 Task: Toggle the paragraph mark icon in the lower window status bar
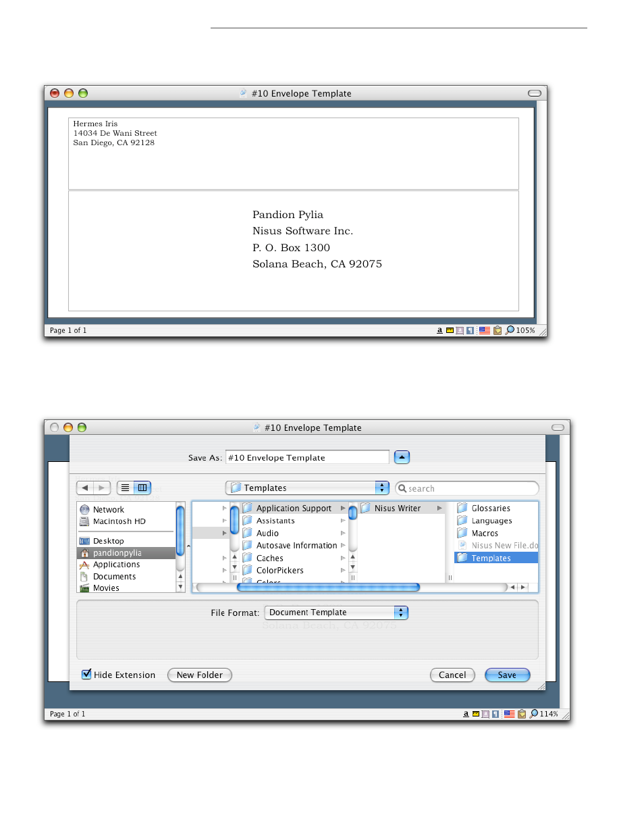[x=495, y=714]
